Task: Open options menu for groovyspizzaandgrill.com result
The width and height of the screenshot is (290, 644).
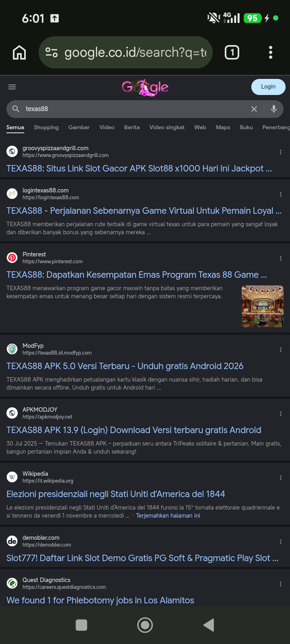Action: tap(281, 152)
